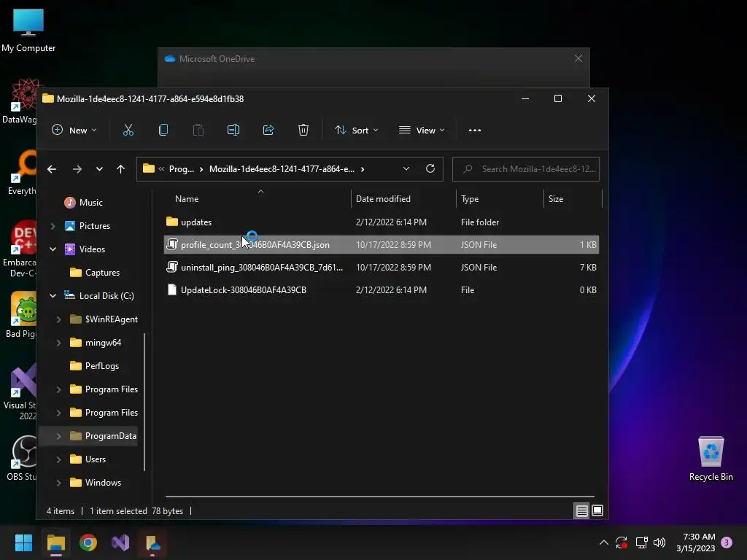The height and width of the screenshot is (560, 747).
Task: Click the chevron after Mozilla folder in breadcrumb
Action: pos(363,169)
